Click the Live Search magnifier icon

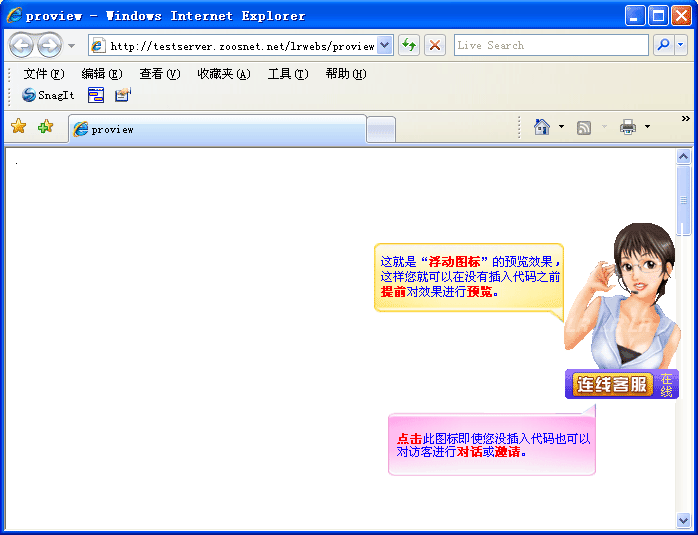pyautogui.click(x=663, y=45)
